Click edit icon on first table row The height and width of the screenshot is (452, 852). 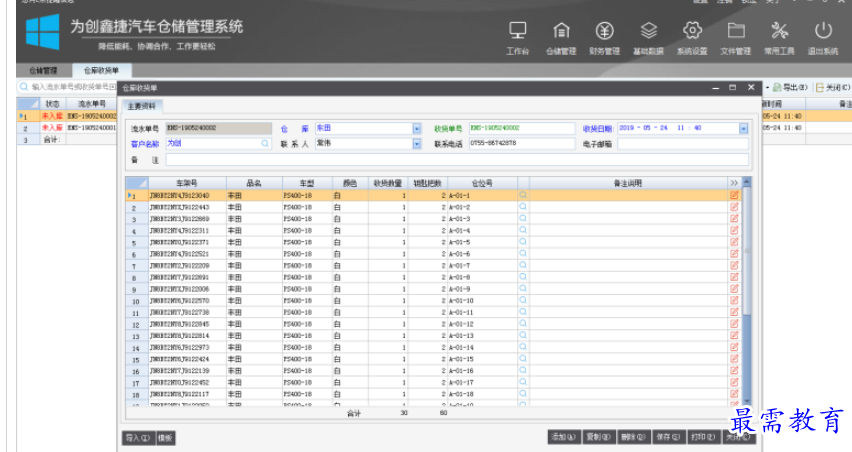coord(734,196)
